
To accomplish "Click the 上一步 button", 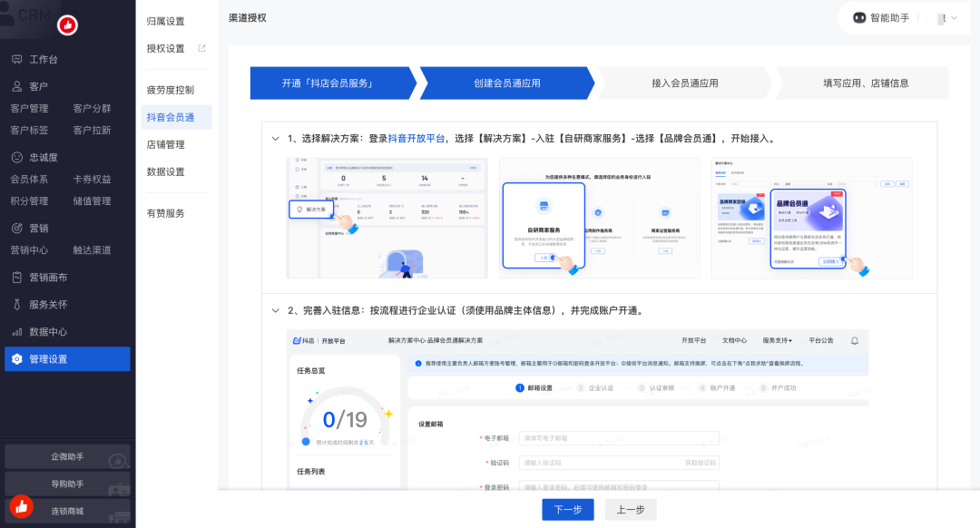I will point(631,510).
